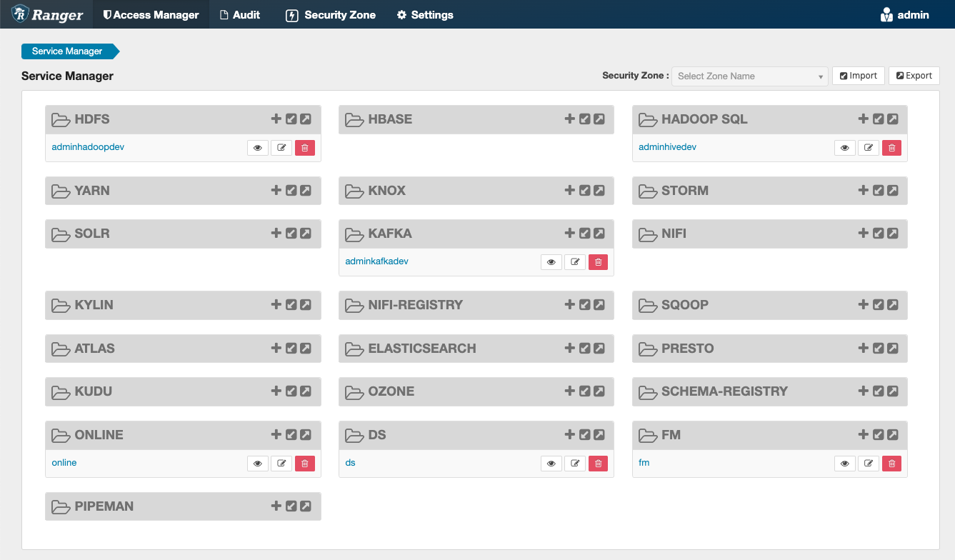Image resolution: width=955 pixels, height=560 pixels.
Task: Add a new NIFI-REGISTRY service
Action: (570, 305)
